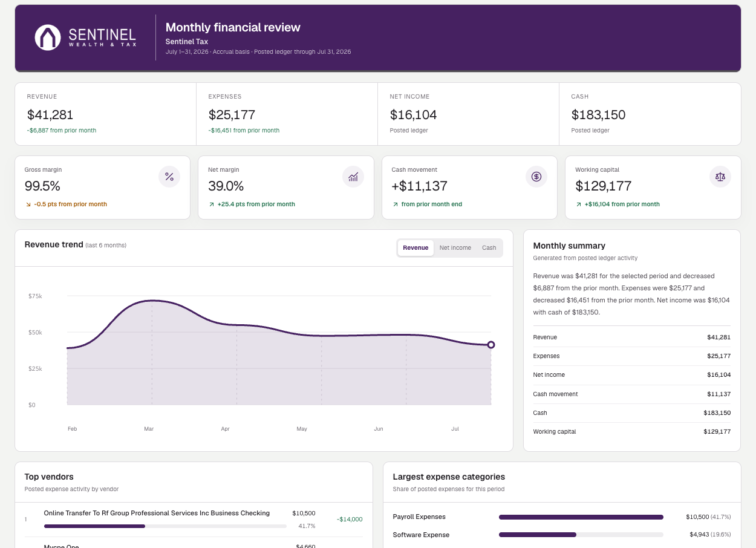This screenshot has height=548, width=756.
Task: Click the up arrow beside +$16,104
Action: click(x=579, y=204)
